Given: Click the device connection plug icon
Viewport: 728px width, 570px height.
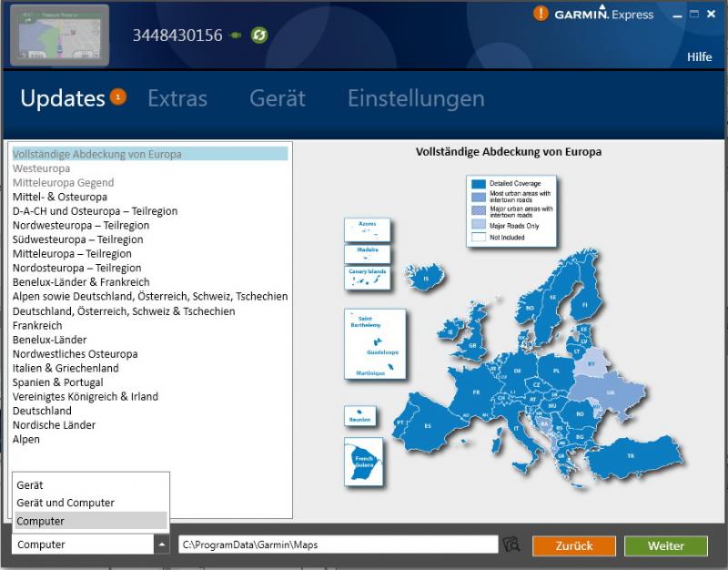Looking at the screenshot, I should click(236, 36).
